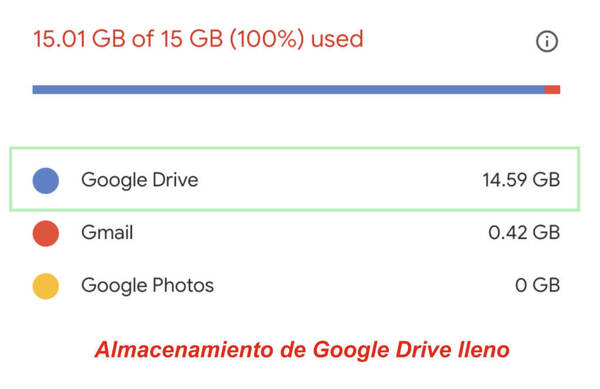This screenshot has height=389, width=600.
Task: Click the 15.01 GB of 15 GB used text
Action: tap(198, 39)
